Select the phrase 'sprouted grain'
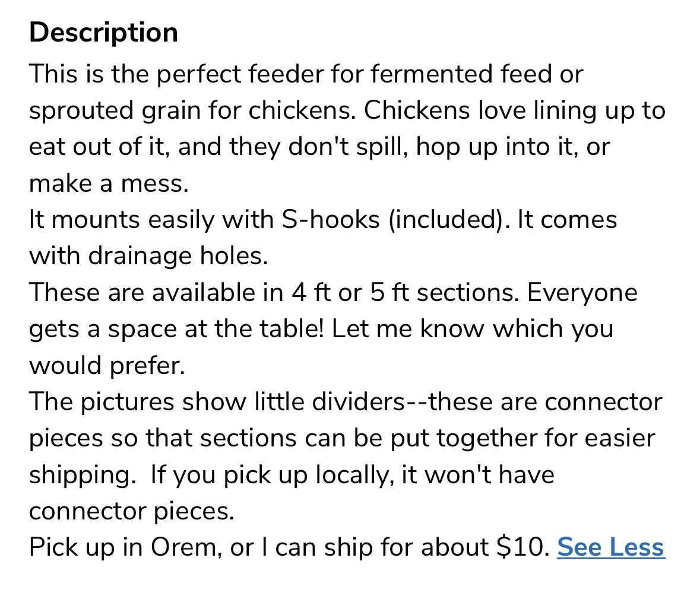 [x=115, y=111]
